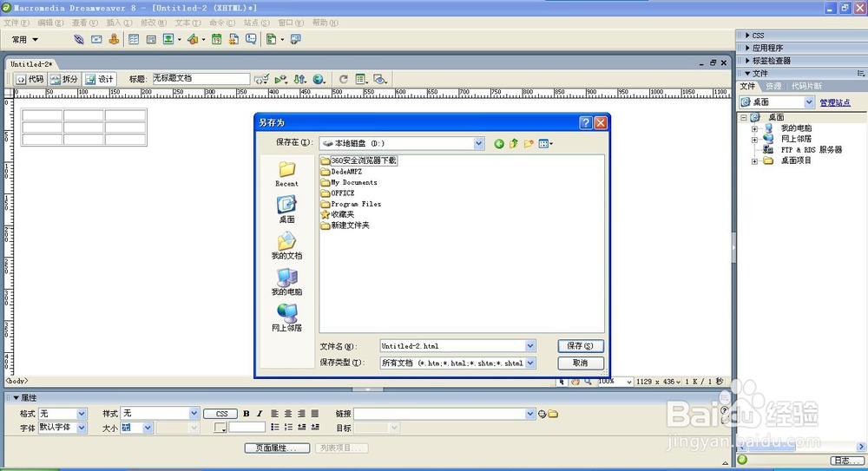This screenshot has width=868, height=471.
Task: Click Preview in Browser globe icon
Action: click(x=319, y=80)
